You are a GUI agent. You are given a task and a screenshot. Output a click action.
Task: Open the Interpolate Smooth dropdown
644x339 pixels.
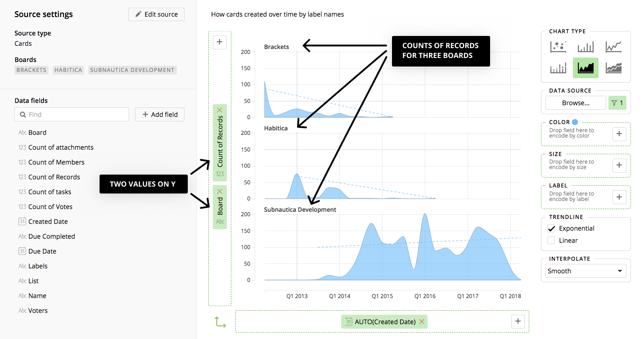click(585, 271)
